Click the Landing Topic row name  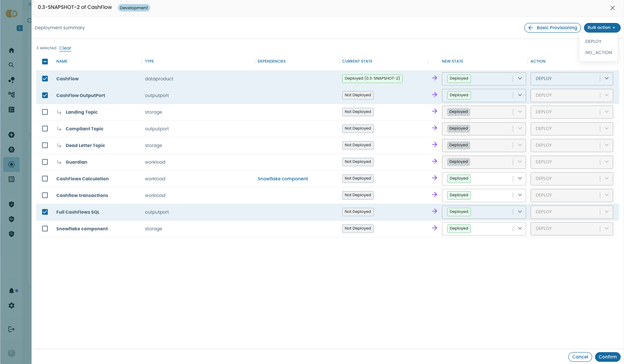coord(82,112)
